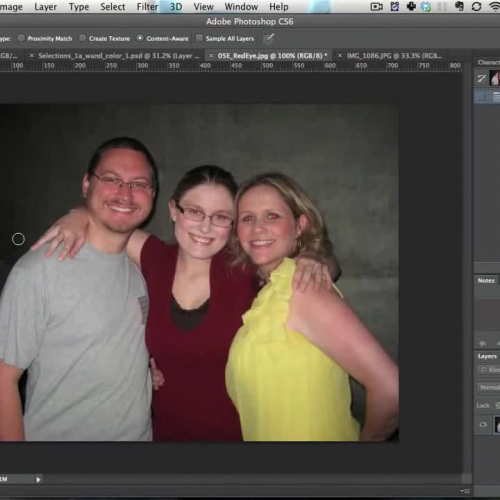This screenshot has width=500, height=500.
Task: Open the Help menu
Action: coord(279,7)
